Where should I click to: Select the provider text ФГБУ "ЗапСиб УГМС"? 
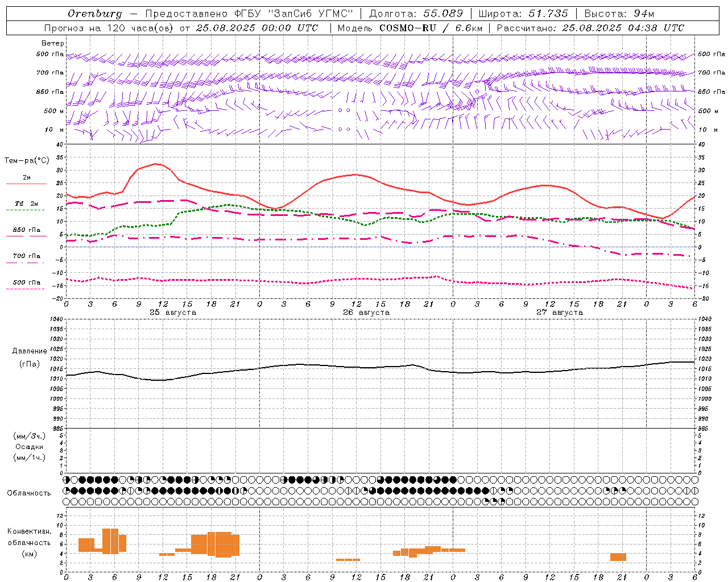pos(293,14)
